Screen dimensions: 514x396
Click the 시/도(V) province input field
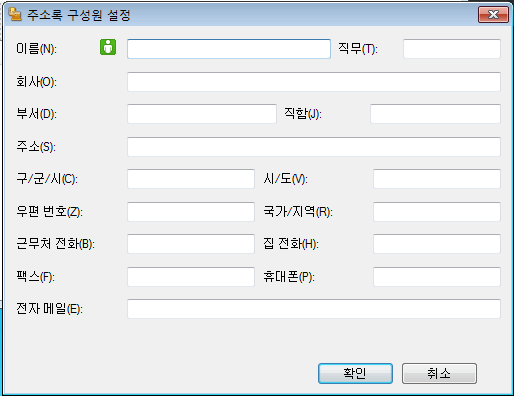pos(437,179)
